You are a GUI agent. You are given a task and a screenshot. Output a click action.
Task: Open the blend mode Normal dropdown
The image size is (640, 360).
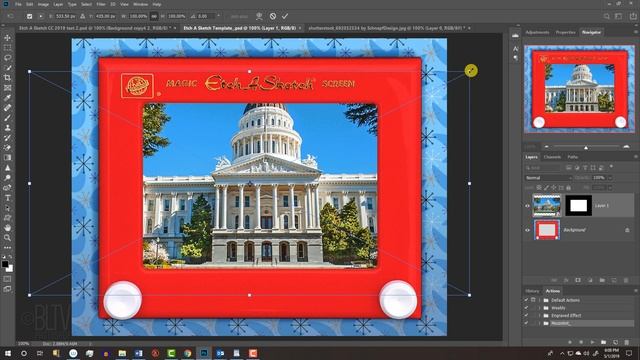(548, 178)
